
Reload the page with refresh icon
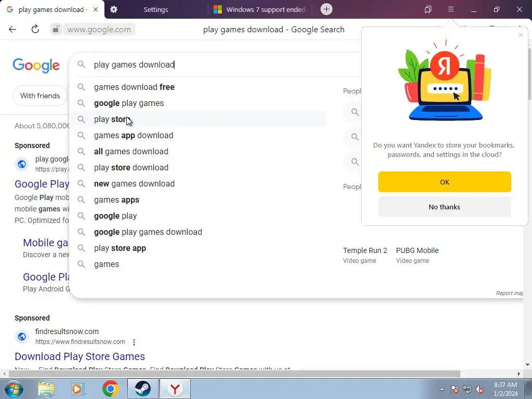tap(35, 29)
